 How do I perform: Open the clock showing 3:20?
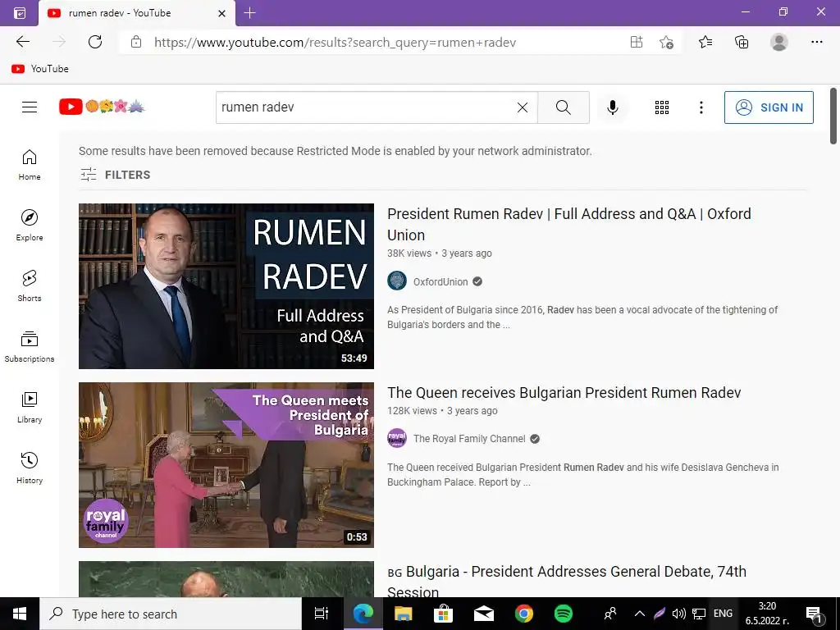click(767, 614)
